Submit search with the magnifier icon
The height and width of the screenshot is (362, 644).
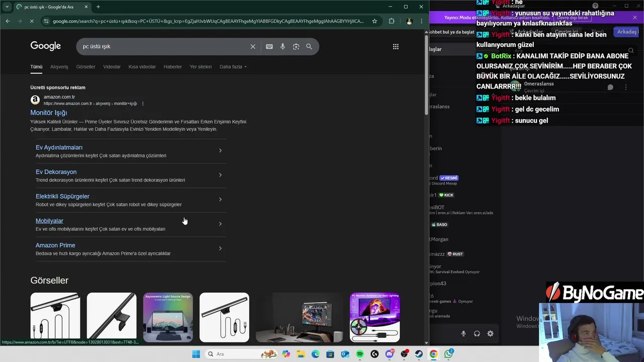(309, 46)
